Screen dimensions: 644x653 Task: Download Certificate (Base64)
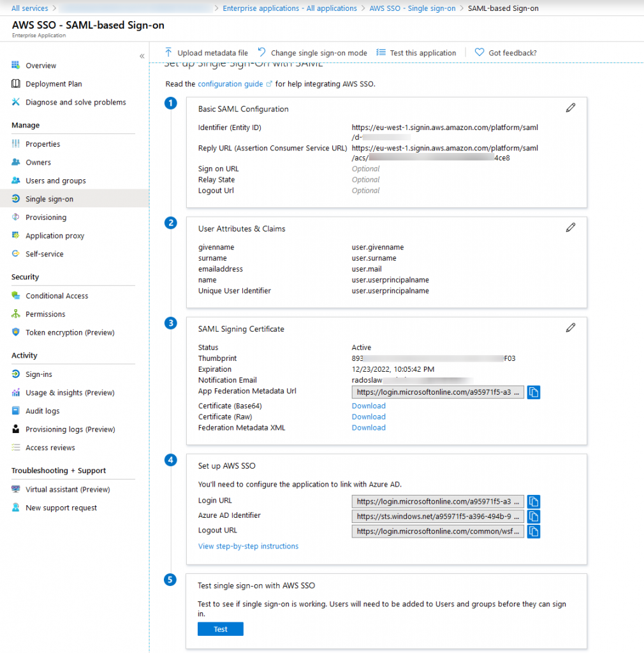pos(369,406)
